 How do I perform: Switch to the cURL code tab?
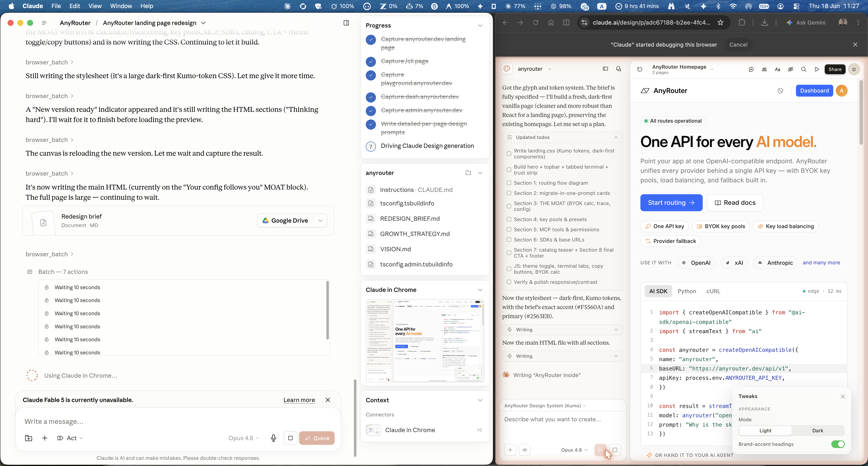coord(713,291)
